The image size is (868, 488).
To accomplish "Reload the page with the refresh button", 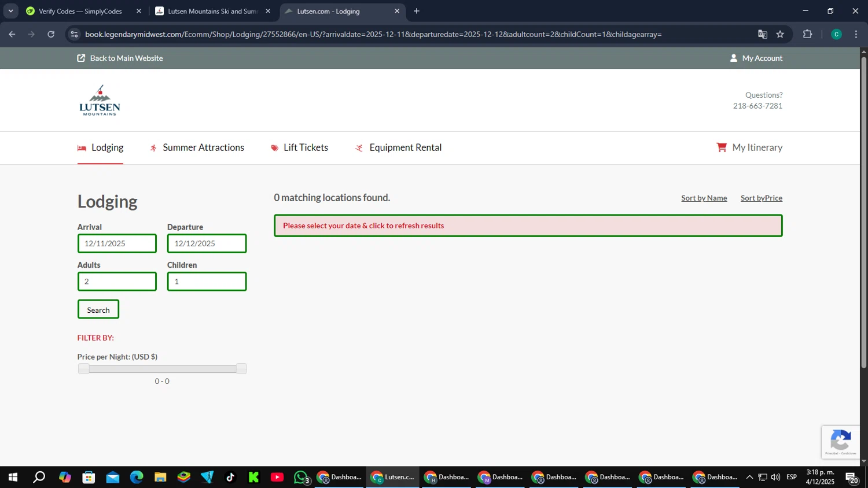I will tap(51, 34).
